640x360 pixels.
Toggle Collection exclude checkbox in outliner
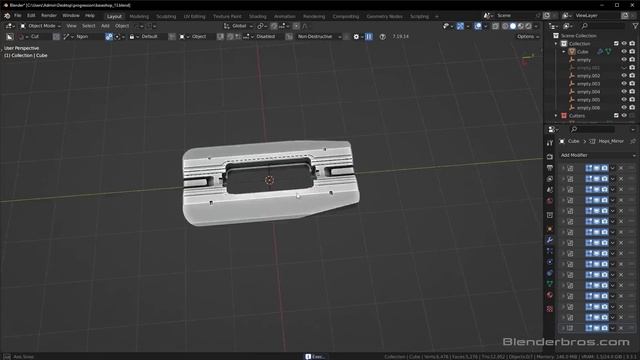pyautogui.click(x=616, y=44)
